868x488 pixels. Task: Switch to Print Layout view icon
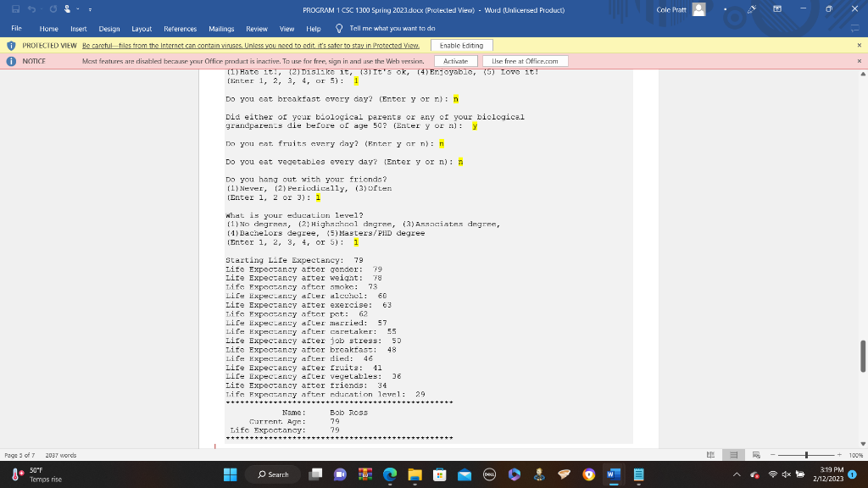(x=733, y=455)
